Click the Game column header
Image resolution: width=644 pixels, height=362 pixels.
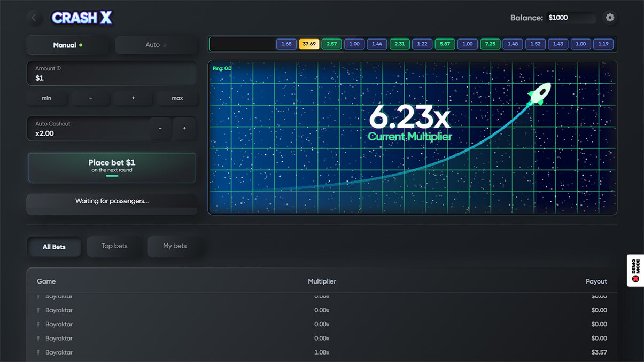coord(46,281)
